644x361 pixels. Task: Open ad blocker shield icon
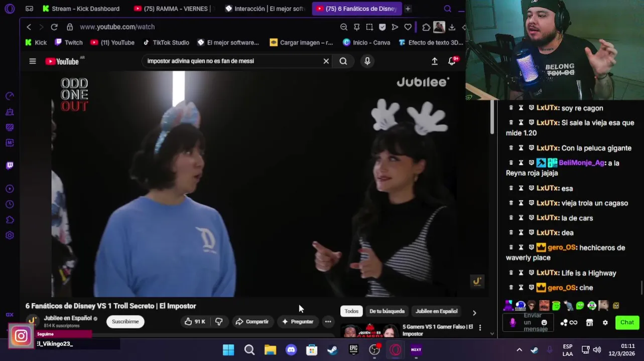click(x=382, y=27)
